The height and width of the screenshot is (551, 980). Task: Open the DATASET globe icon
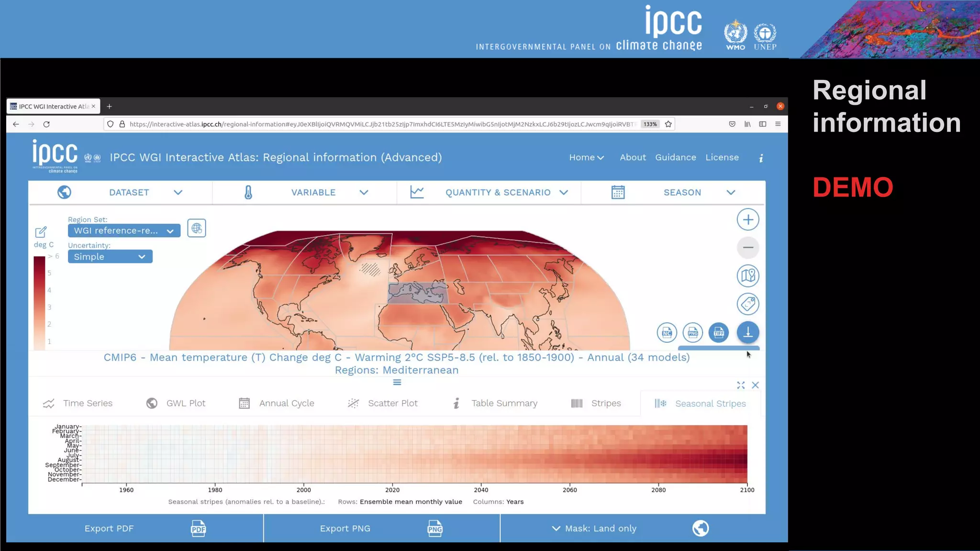point(64,192)
